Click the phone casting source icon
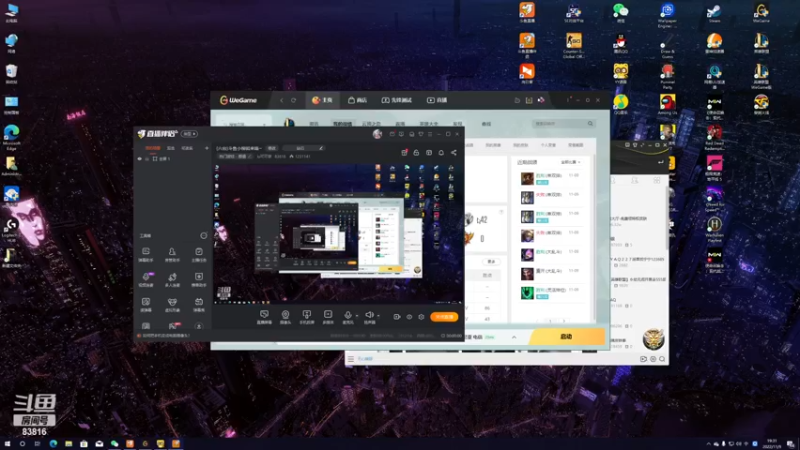Screen dimensions: 800x450 coord(307,317)
